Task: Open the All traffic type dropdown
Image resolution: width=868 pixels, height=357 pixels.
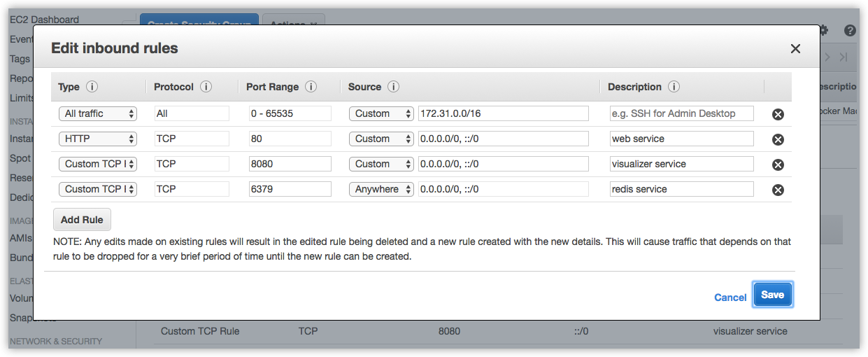Action: tap(98, 113)
